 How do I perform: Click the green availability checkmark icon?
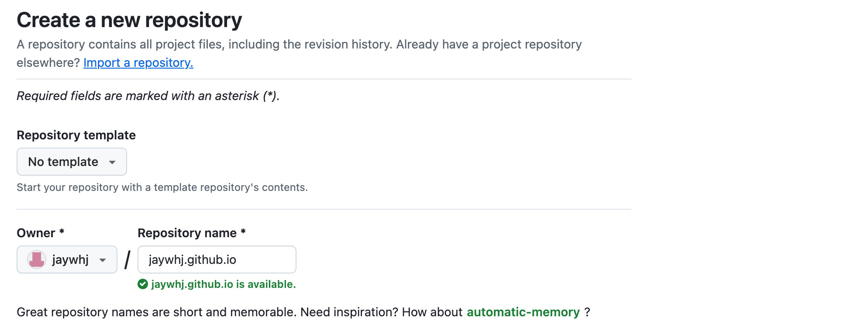pyautogui.click(x=143, y=284)
